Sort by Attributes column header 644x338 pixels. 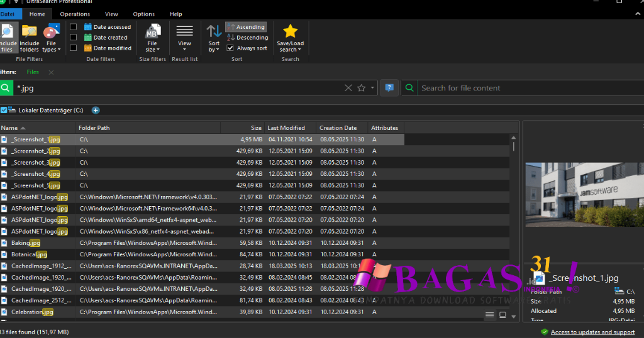(386, 128)
